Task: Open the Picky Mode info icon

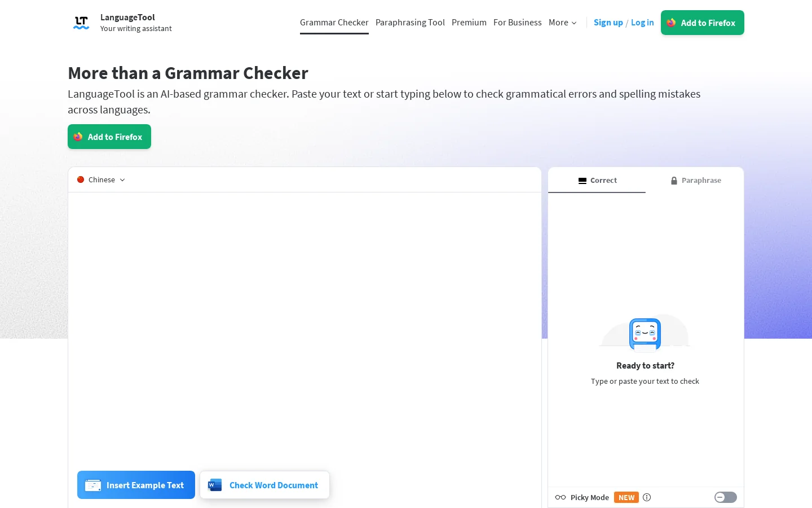Action: pyautogui.click(x=647, y=497)
